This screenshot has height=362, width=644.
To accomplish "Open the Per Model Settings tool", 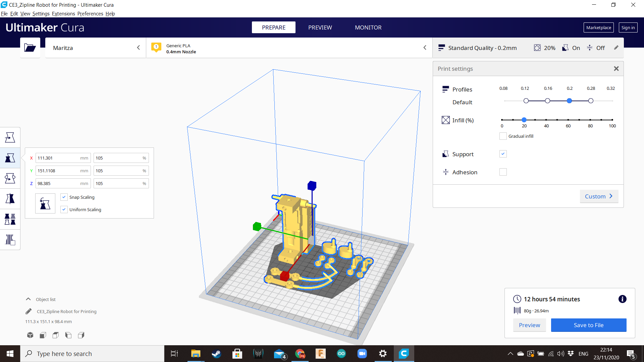I will (10, 220).
